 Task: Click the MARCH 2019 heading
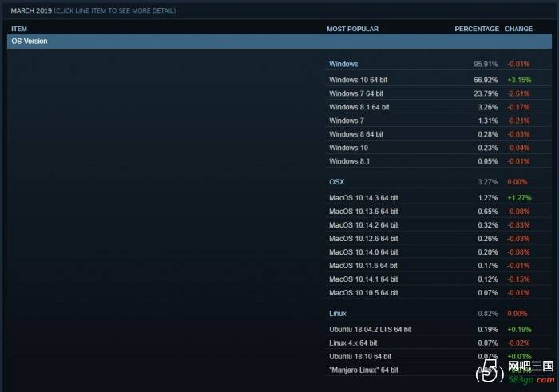tap(31, 10)
